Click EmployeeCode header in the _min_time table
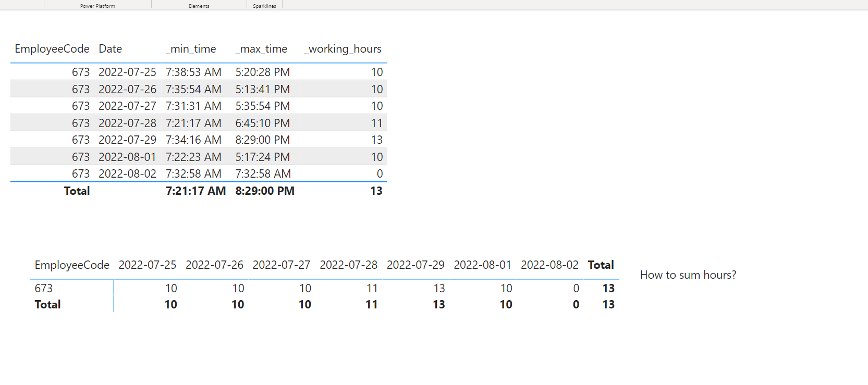Viewport: 868px width, 385px height. pyautogui.click(x=52, y=49)
